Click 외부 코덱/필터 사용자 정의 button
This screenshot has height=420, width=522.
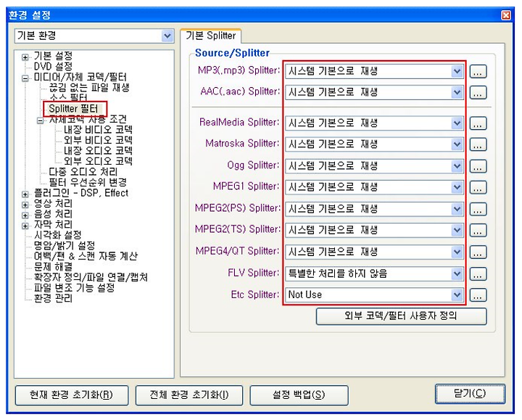pyautogui.click(x=401, y=316)
